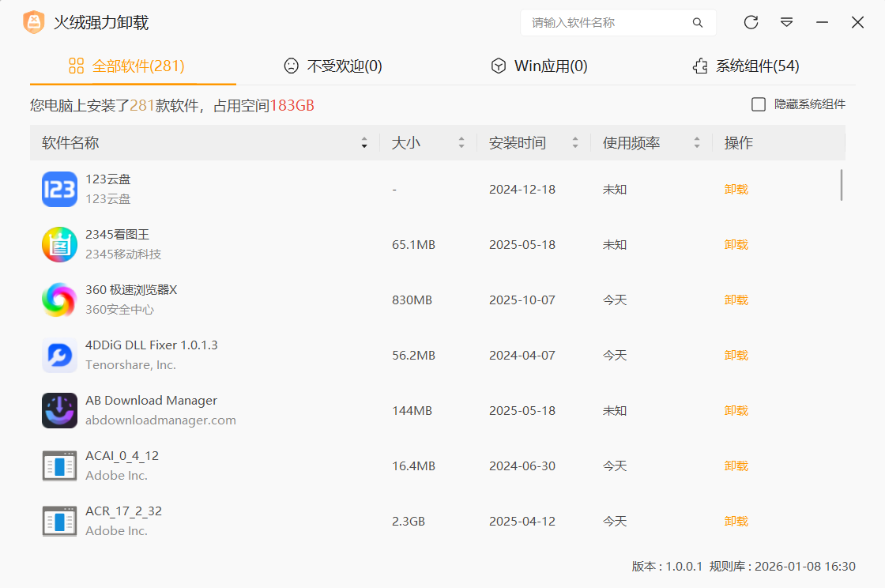Open the Huorong app menu icon top-left

click(x=34, y=22)
